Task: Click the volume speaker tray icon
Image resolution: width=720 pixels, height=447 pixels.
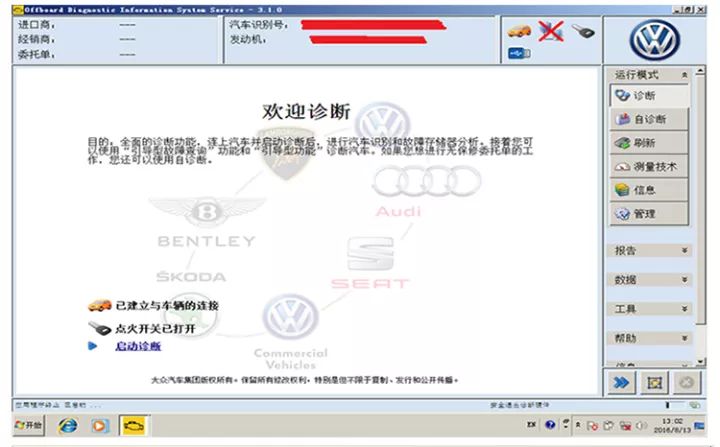Action: (641, 426)
